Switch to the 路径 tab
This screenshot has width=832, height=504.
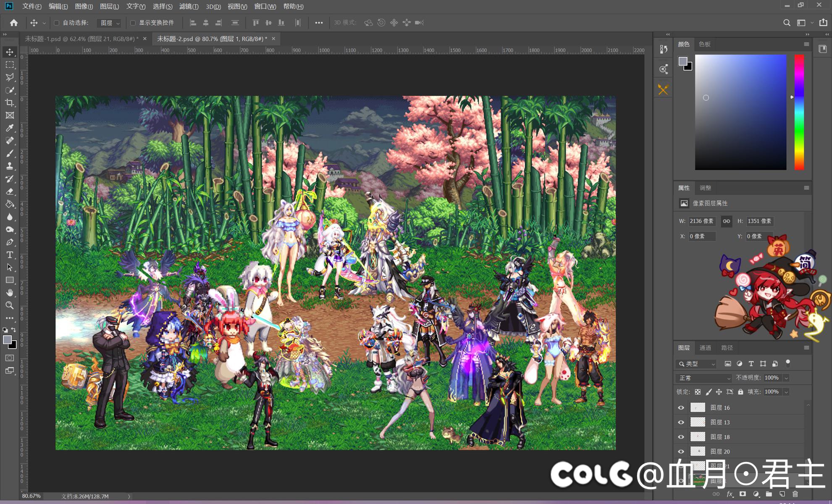(727, 347)
